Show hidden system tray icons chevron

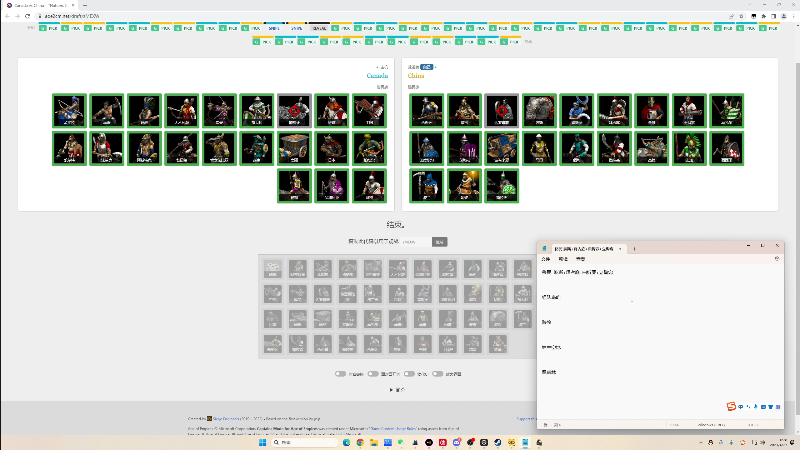701,442
